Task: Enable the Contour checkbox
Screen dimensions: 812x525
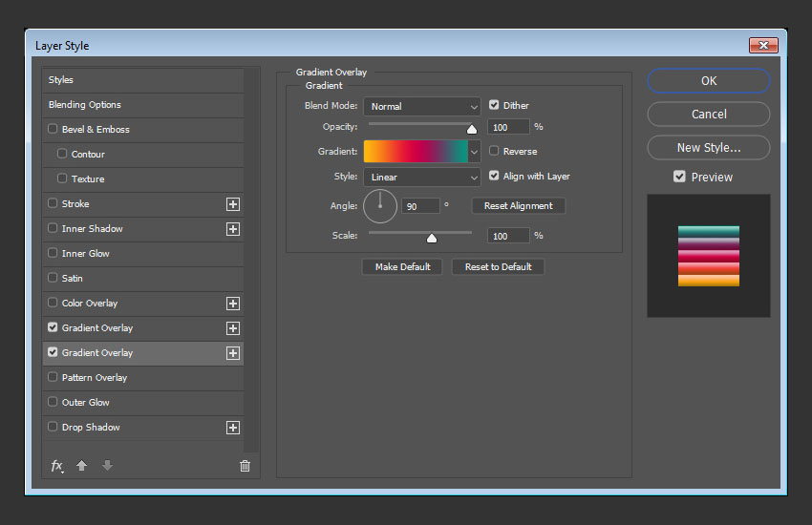Action: pyautogui.click(x=62, y=153)
